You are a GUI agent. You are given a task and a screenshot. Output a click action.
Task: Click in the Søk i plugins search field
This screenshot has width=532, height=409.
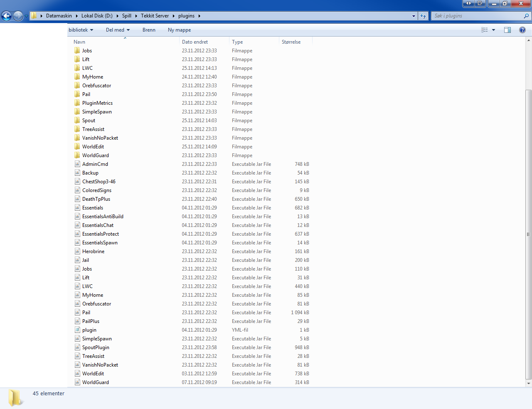pyautogui.click(x=478, y=16)
